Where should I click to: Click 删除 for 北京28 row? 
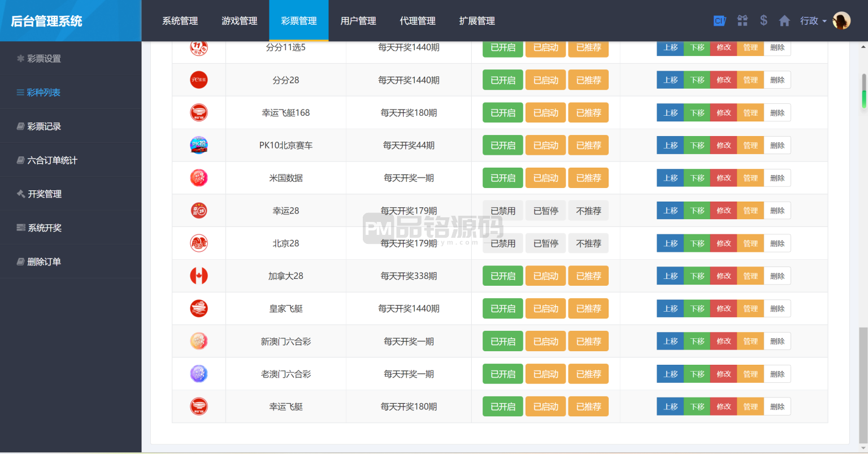coord(778,243)
